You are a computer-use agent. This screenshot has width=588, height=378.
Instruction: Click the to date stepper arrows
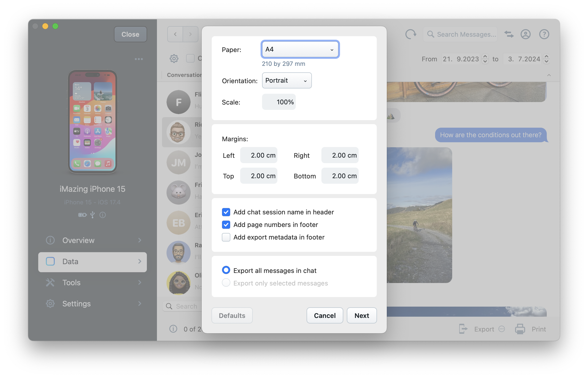click(546, 59)
